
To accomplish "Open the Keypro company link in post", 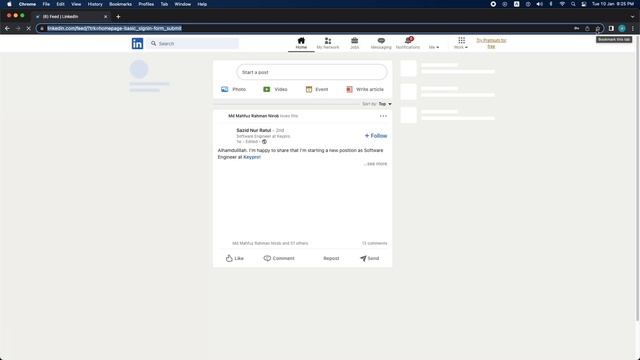I will pos(252,157).
